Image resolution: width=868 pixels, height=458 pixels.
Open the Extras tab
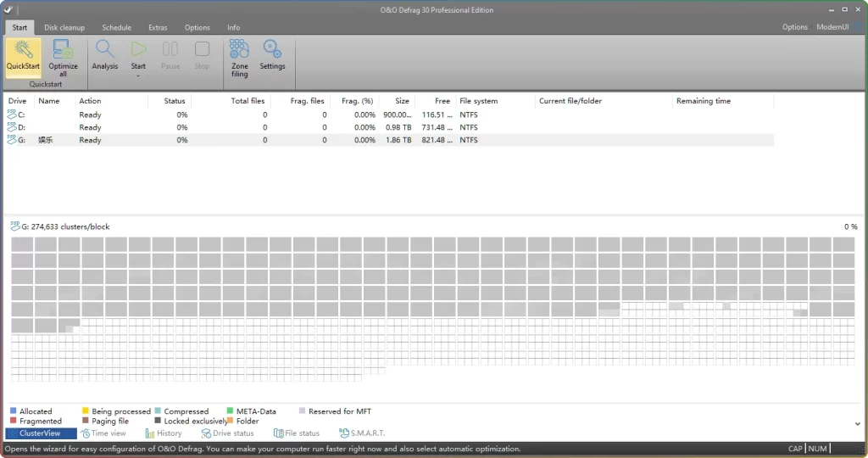click(x=158, y=27)
